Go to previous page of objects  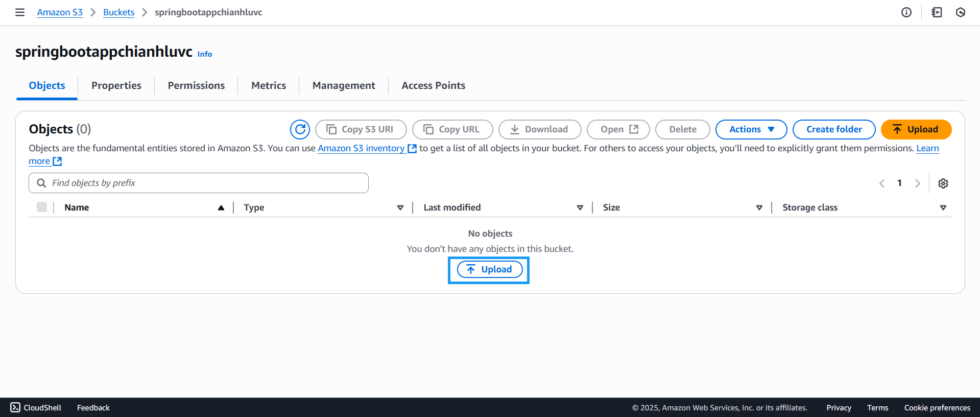tap(882, 183)
